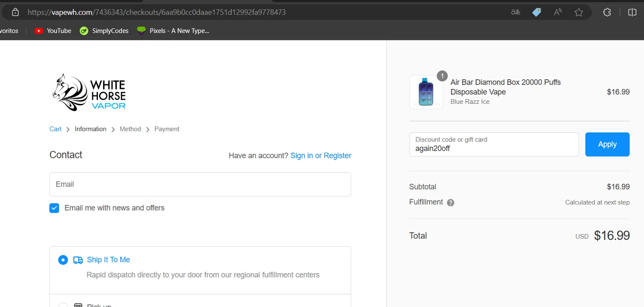644x307 pixels.
Task: Click the Discount code or gift card field
Action: (494, 144)
